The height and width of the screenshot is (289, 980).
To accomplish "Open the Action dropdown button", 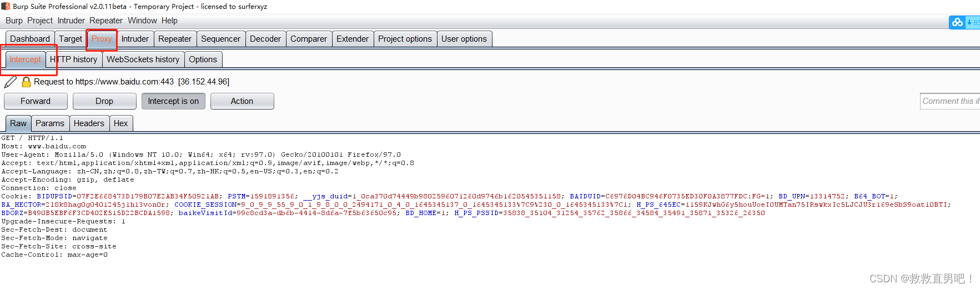I will pos(242,101).
